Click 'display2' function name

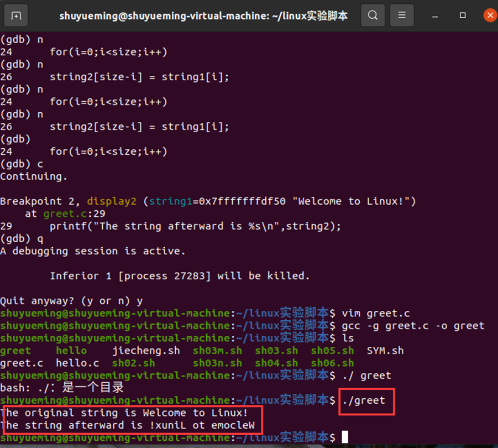112,201
